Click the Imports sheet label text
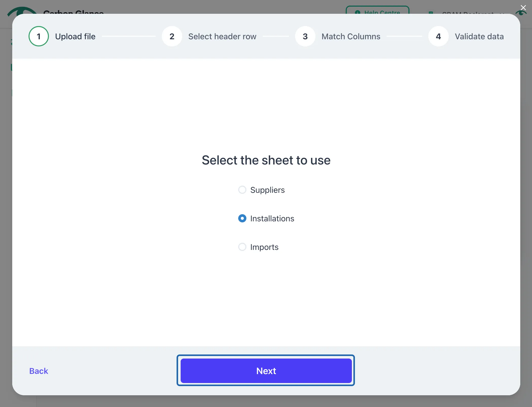Image resolution: width=532 pixels, height=407 pixels. pos(264,247)
